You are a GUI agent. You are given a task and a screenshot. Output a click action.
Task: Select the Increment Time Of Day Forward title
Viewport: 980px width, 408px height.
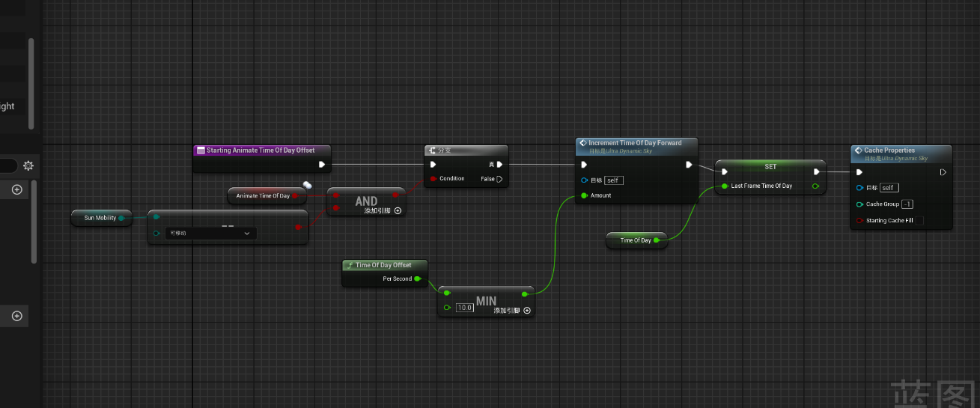[x=635, y=143]
